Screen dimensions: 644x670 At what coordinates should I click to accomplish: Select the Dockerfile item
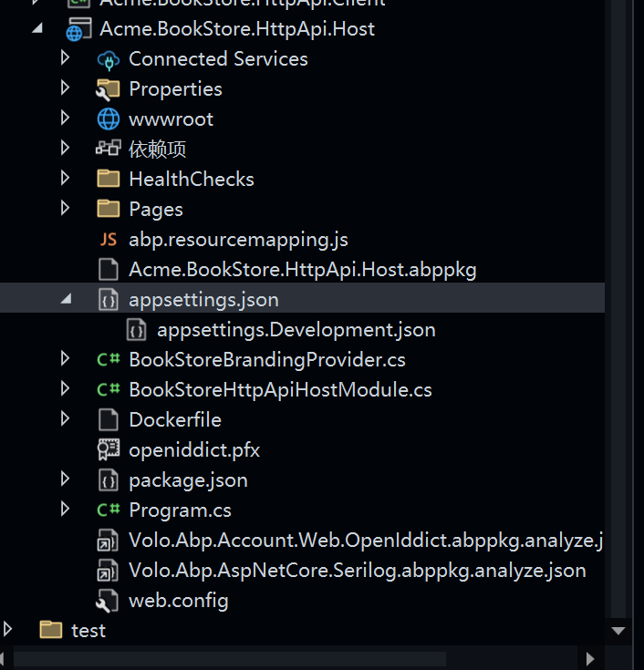tap(174, 420)
